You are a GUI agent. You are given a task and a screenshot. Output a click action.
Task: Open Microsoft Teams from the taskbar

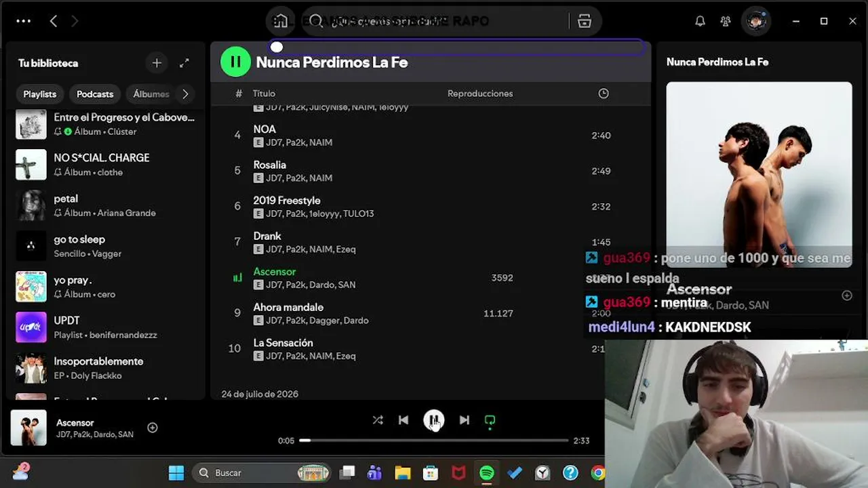(374, 473)
